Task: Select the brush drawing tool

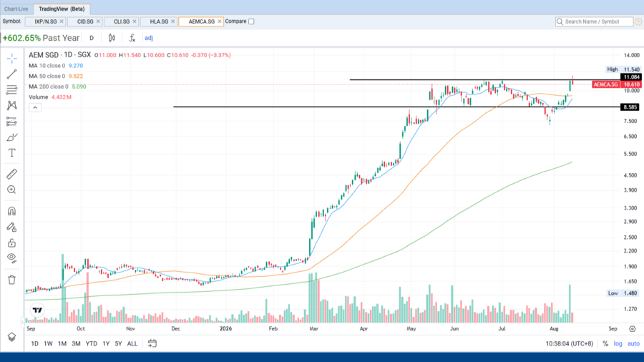Action: tap(12, 137)
